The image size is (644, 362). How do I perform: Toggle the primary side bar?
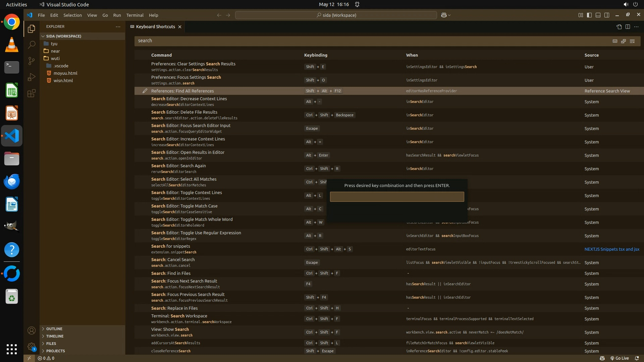[x=589, y=15]
